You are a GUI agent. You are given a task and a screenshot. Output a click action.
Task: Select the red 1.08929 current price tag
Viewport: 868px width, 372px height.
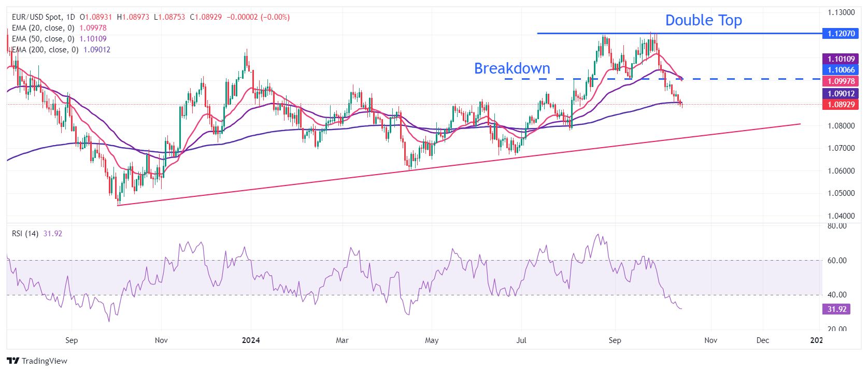pos(841,105)
